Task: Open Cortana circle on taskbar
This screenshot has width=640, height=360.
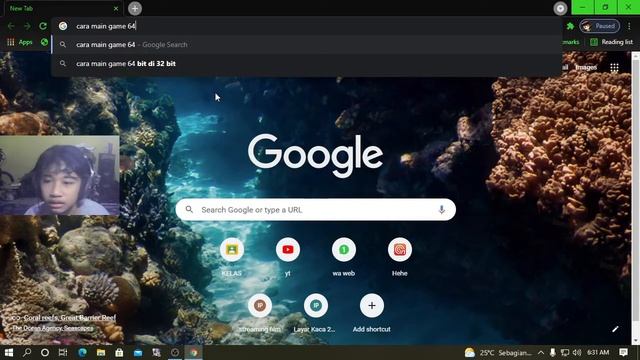Action: tap(45, 353)
